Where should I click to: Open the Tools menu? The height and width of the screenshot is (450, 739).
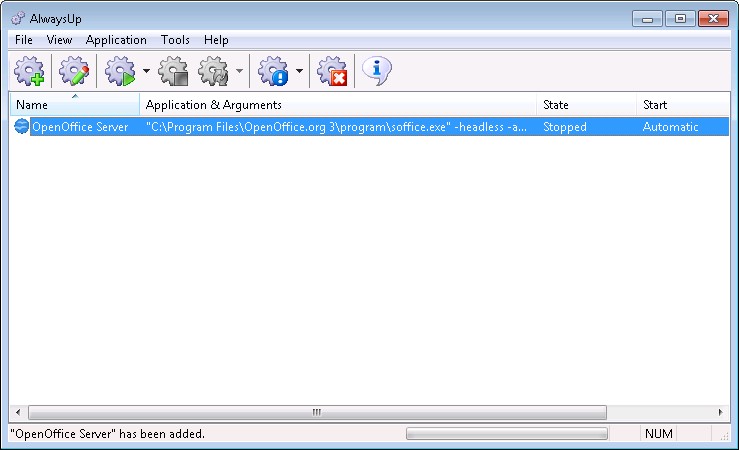175,40
